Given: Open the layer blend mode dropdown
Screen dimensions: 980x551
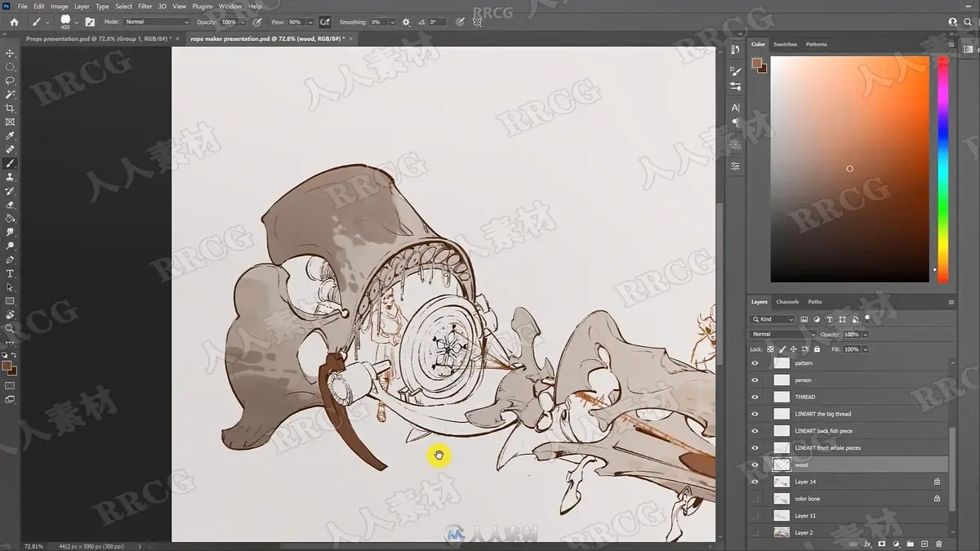Looking at the screenshot, I should pyautogui.click(x=783, y=335).
